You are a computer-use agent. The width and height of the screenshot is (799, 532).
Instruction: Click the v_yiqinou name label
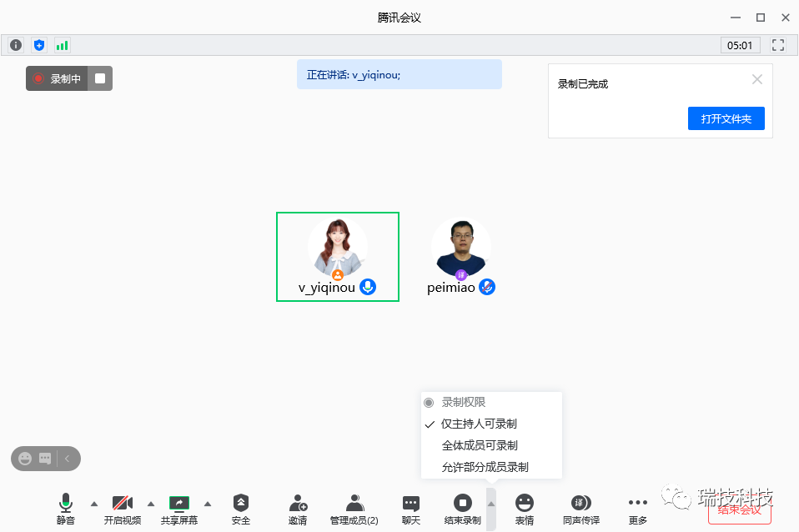coord(327,288)
